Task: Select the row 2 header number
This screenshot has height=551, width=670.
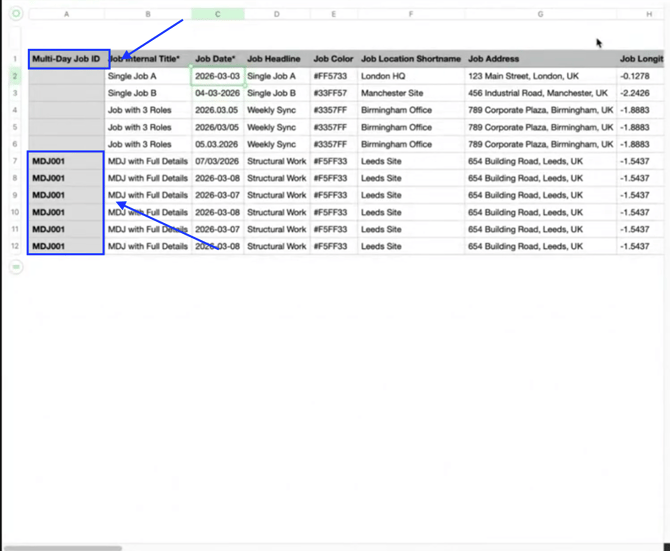Action: point(15,76)
